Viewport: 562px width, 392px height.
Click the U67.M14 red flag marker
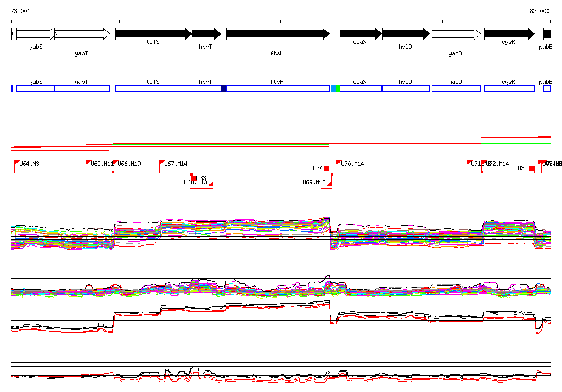[x=162, y=164]
